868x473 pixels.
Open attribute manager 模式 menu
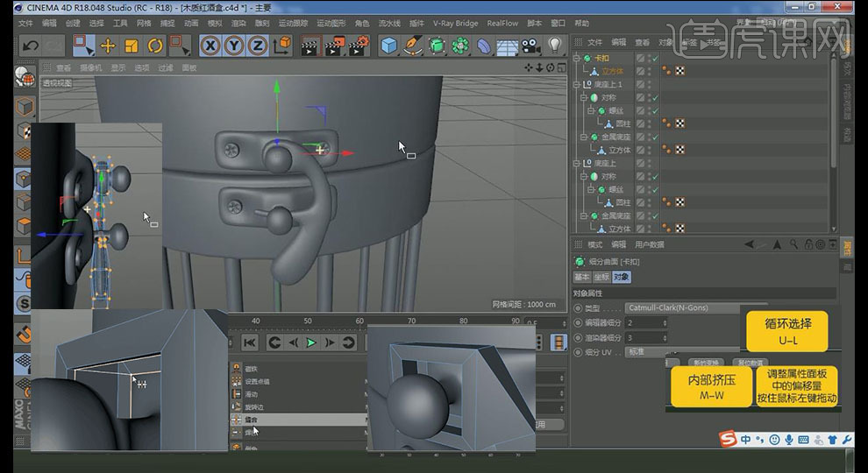(x=594, y=244)
